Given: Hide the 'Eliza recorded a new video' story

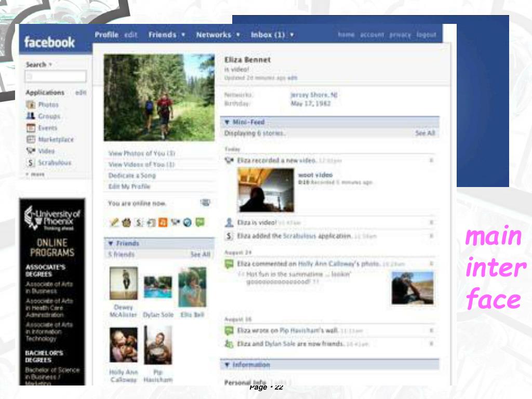Looking at the screenshot, I should [x=431, y=160].
